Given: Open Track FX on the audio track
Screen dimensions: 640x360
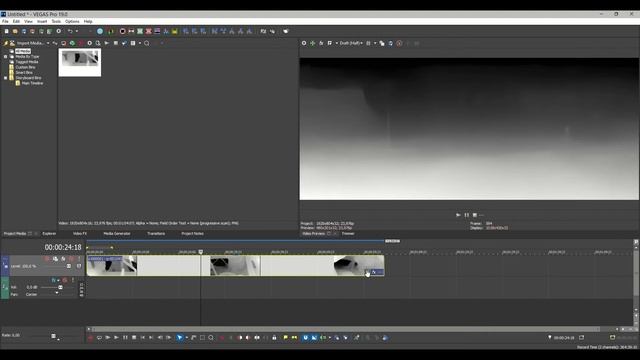Looking at the screenshot, I should coord(53,280).
